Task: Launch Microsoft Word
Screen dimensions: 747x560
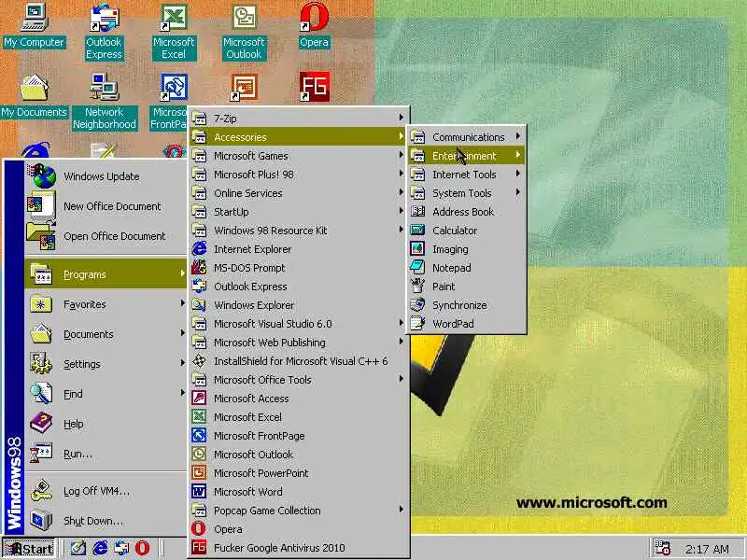Action: tap(298, 492)
